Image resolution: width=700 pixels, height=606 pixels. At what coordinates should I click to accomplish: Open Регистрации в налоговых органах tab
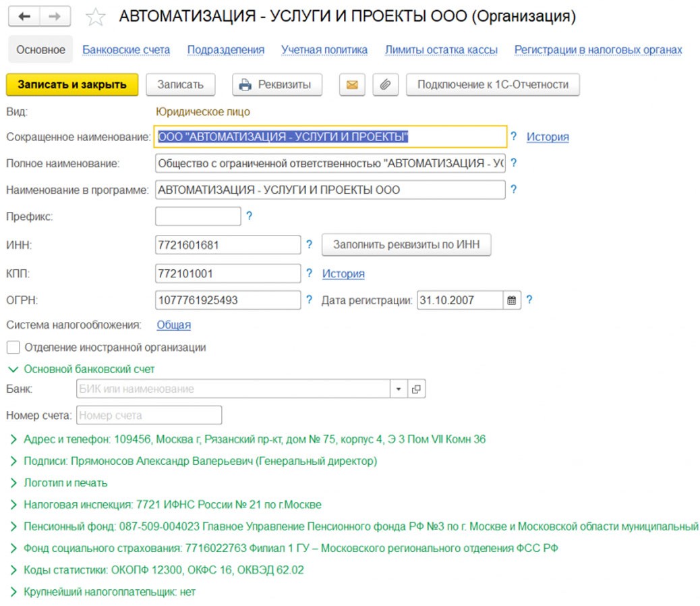point(598,49)
